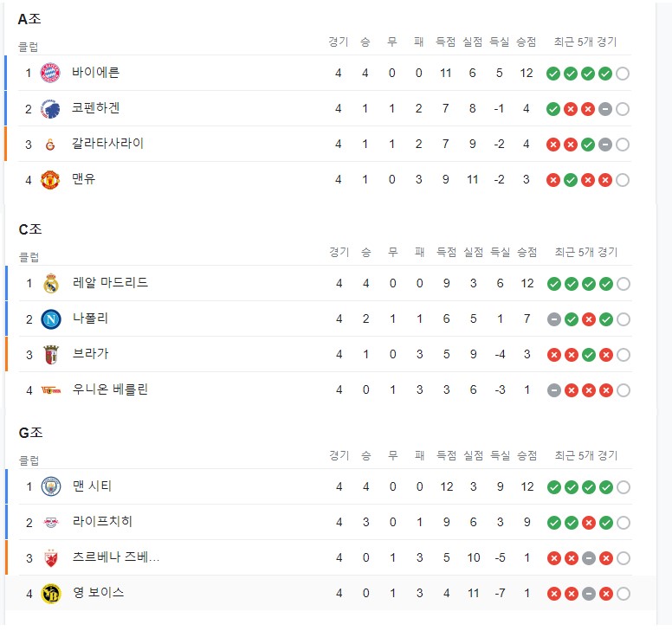The height and width of the screenshot is (637, 672).
Task: Click the Braga club crest
Action: [51, 355]
